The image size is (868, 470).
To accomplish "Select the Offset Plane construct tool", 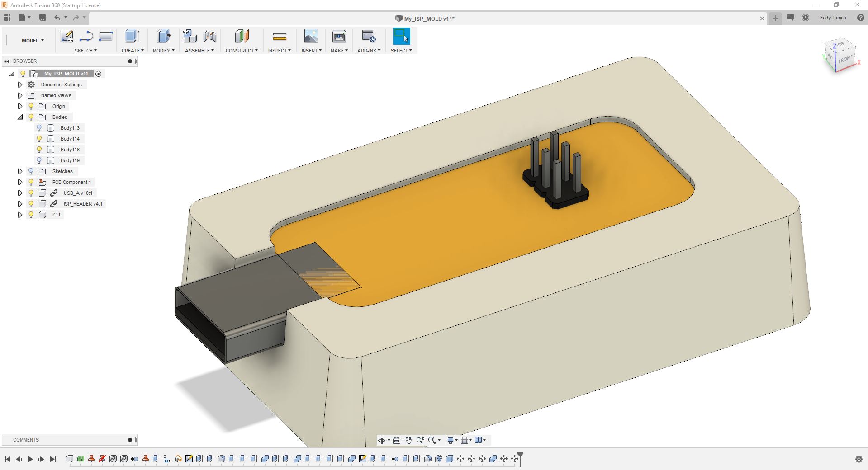I will pos(242,36).
